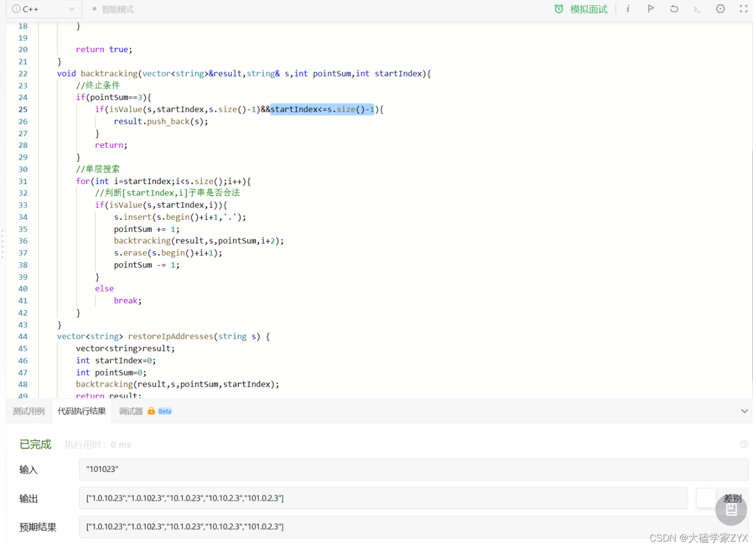This screenshot has width=756, height=548.
Task: Click the 预期结果 label
Action: (38, 527)
